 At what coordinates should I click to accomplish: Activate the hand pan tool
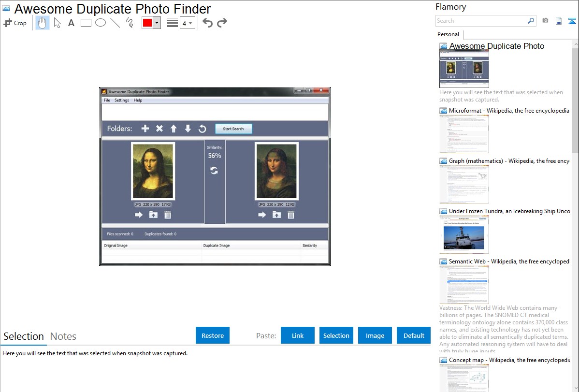click(x=42, y=23)
